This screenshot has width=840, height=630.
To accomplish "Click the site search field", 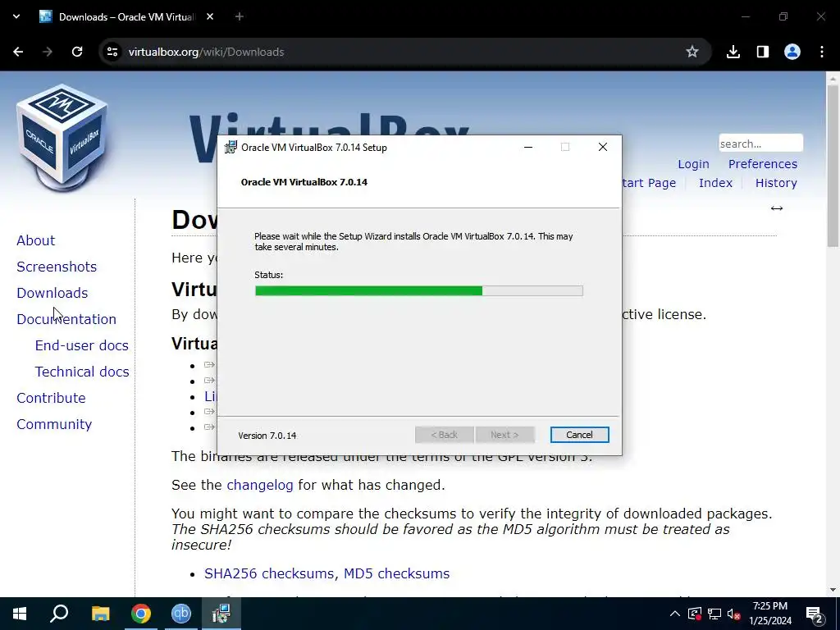I will 760,144.
